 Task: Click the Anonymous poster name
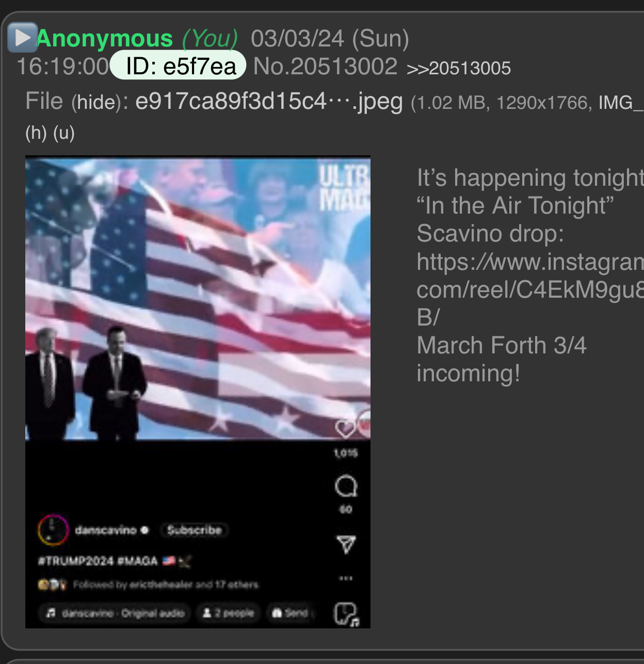[x=105, y=39]
